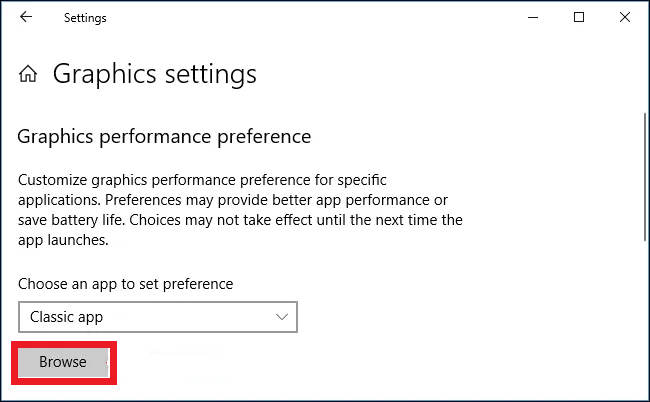The image size is (650, 402).
Task: Click the description paragraph about preferences
Action: pyautogui.click(x=240, y=210)
